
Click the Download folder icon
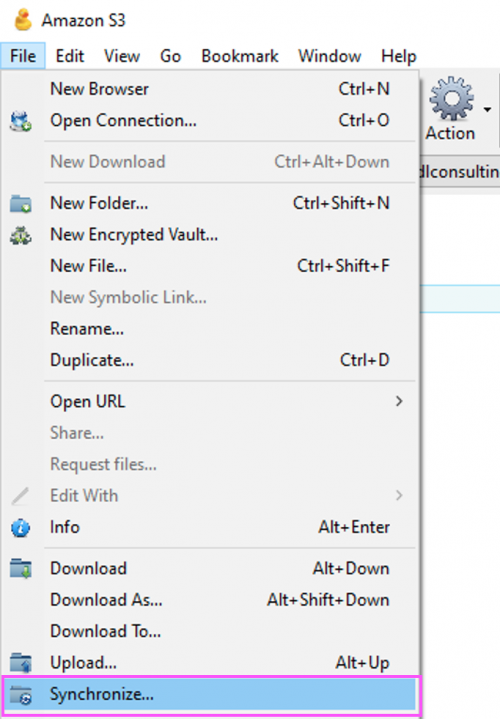point(21,569)
